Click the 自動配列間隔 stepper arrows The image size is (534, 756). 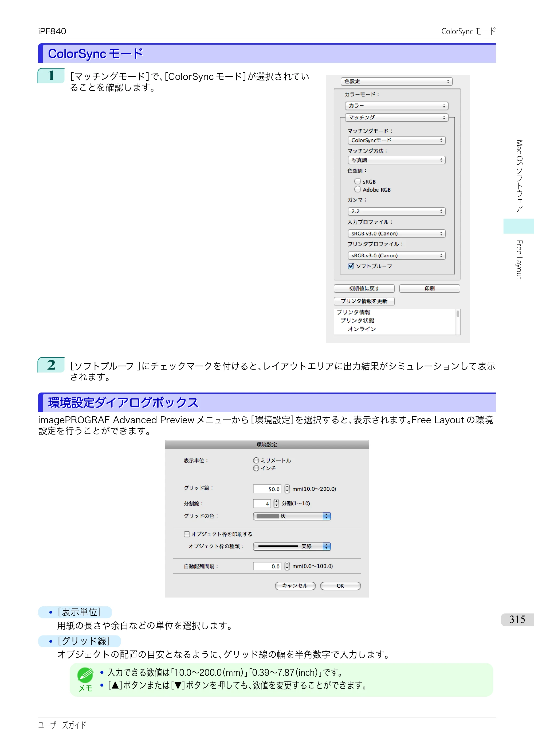[287, 566]
